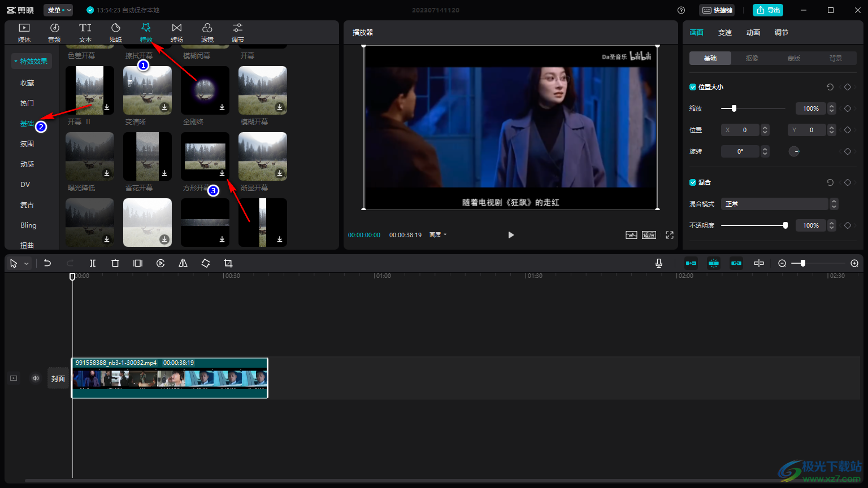
Task: Toggle main track visibility lock icon
Action: point(14,378)
